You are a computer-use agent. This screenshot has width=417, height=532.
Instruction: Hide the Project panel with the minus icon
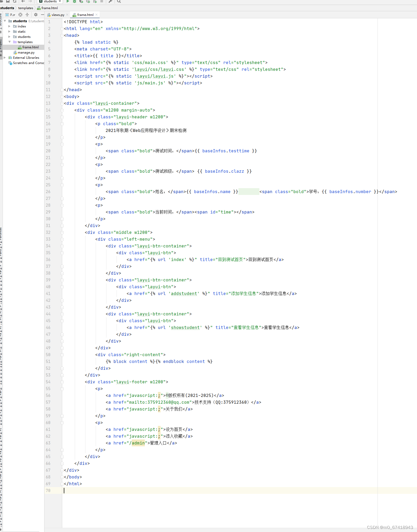[x=42, y=15]
